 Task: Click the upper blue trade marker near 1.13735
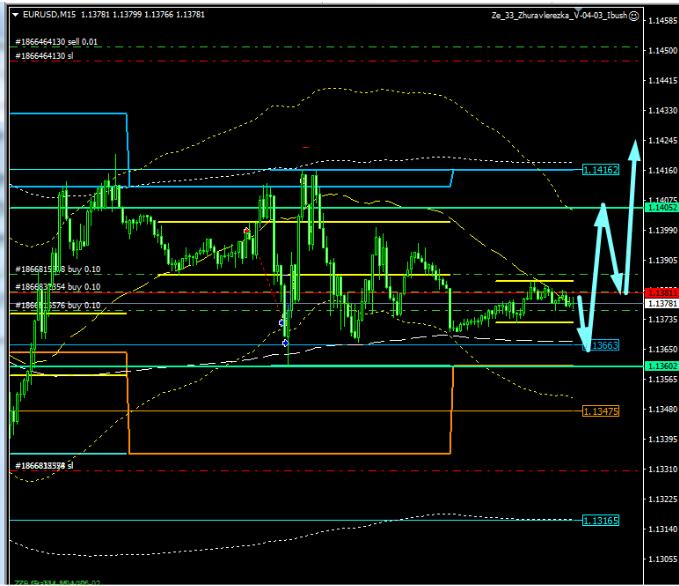pos(281,323)
